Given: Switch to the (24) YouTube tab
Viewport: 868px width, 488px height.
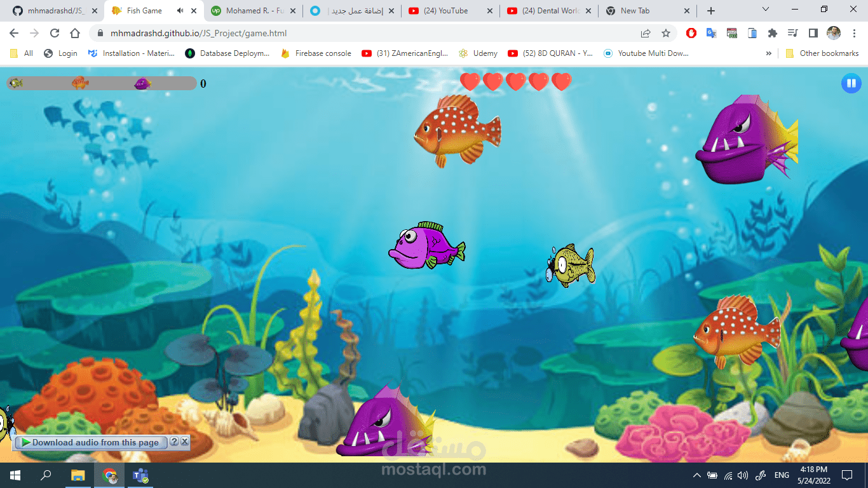Looking at the screenshot, I should click(x=451, y=11).
